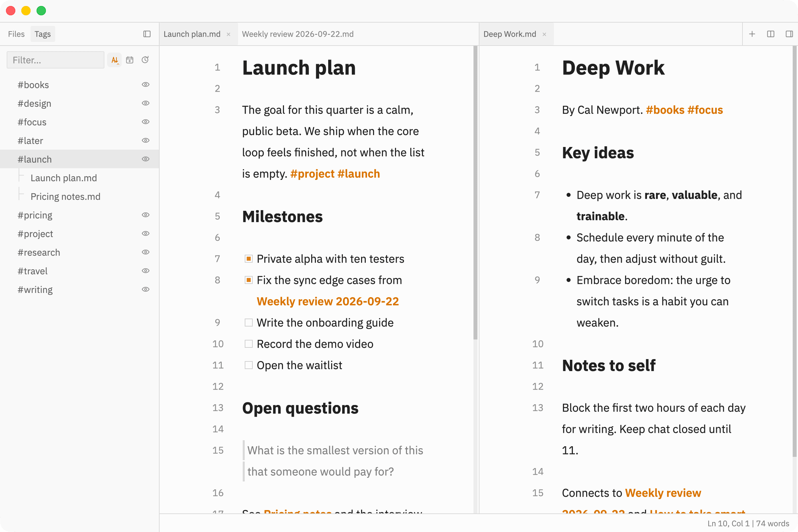Toggle visibility eye for #research tag

click(146, 252)
